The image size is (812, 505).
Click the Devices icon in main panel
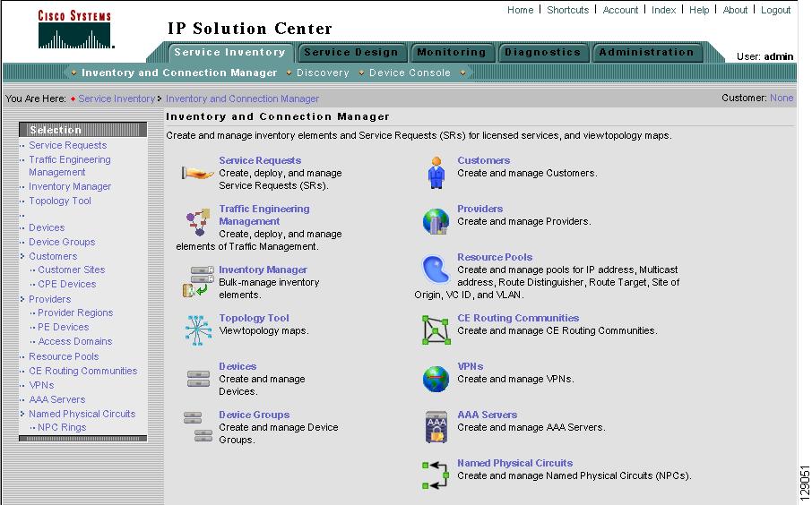coord(198,378)
